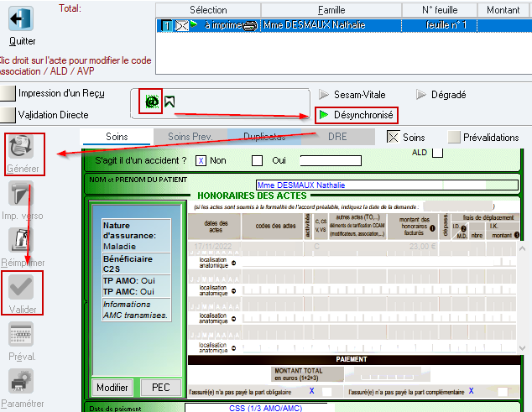
Task: Click the N° feuille column header
Action: (x=440, y=10)
